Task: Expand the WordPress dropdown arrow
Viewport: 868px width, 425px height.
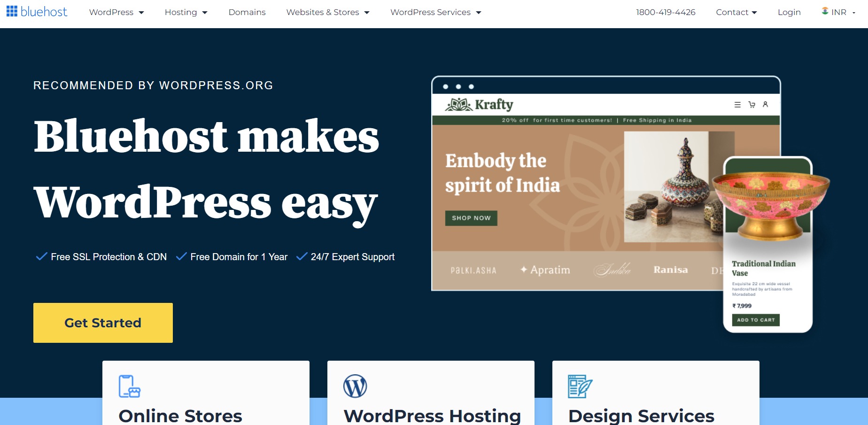Action: click(x=141, y=13)
